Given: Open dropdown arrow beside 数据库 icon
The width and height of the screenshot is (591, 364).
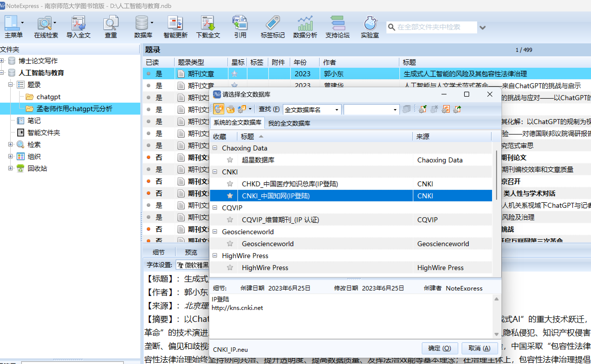Looking at the screenshot, I should point(152,23).
